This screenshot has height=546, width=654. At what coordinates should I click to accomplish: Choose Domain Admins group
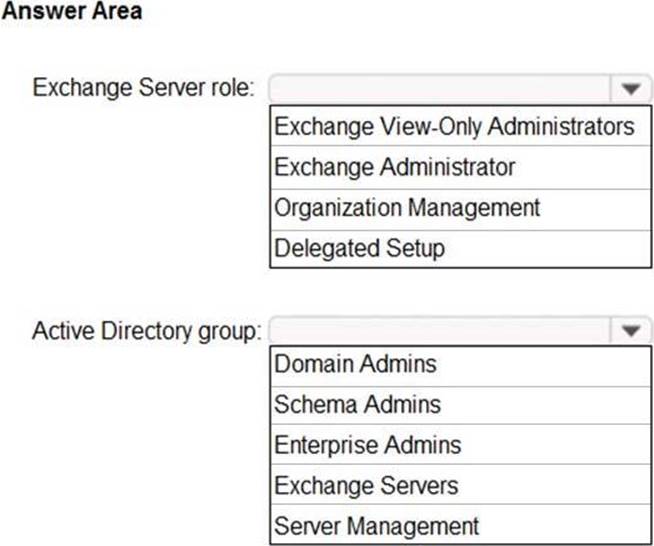click(x=356, y=364)
